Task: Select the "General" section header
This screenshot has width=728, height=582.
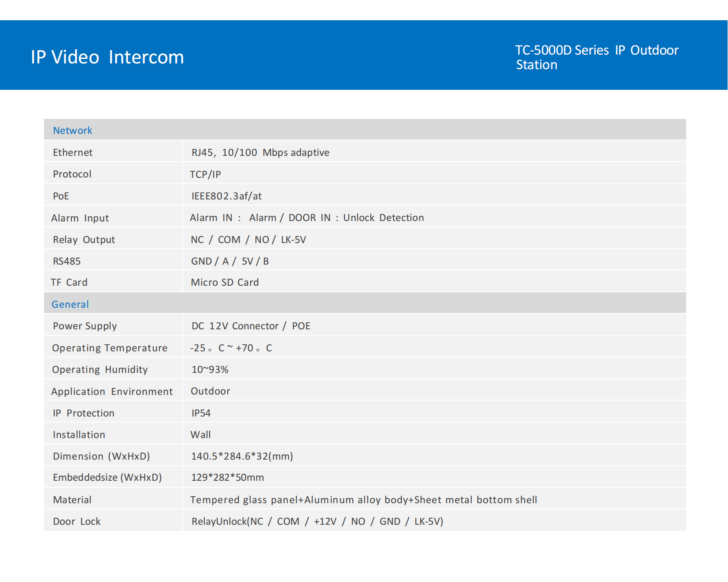Action: tap(70, 304)
